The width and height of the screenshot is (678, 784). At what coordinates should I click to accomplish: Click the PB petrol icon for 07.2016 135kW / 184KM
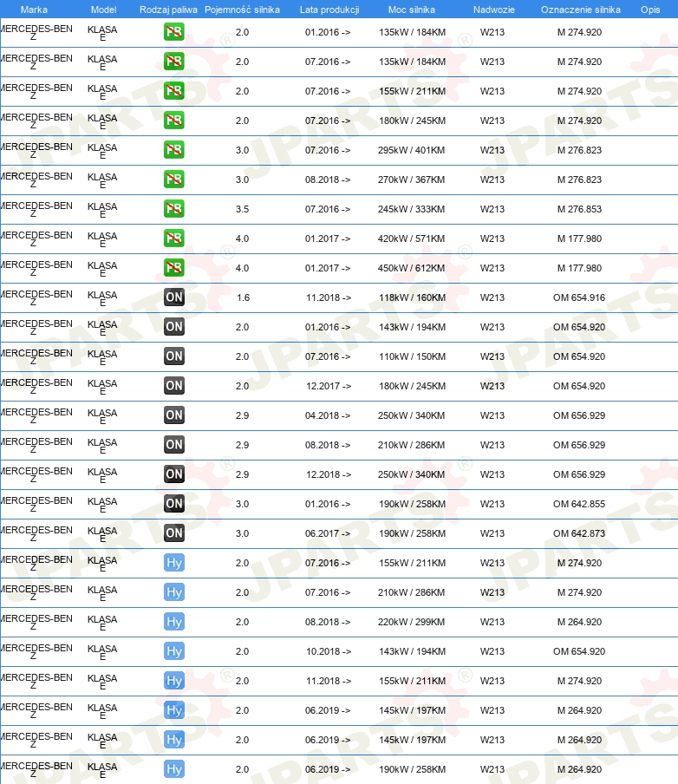tap(174, 62)
